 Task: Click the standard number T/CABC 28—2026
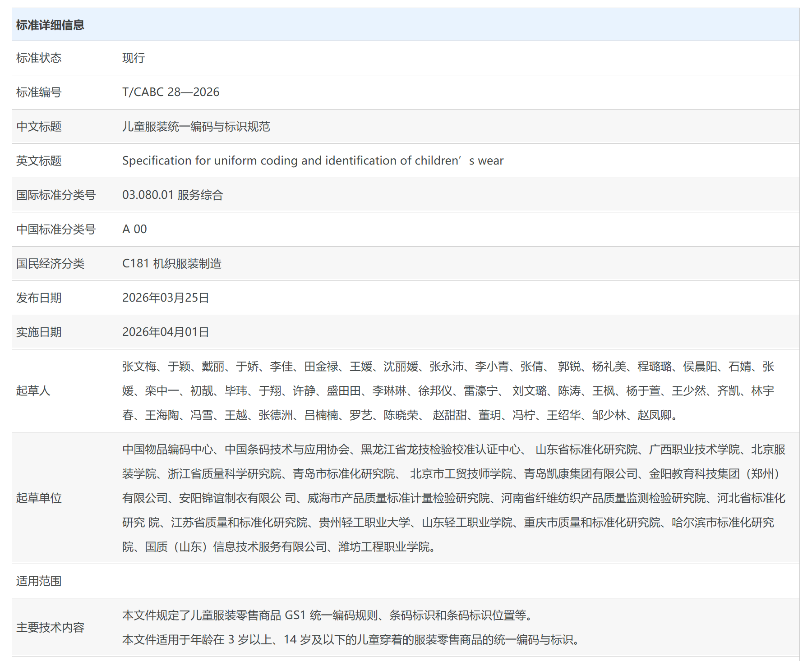171,92
